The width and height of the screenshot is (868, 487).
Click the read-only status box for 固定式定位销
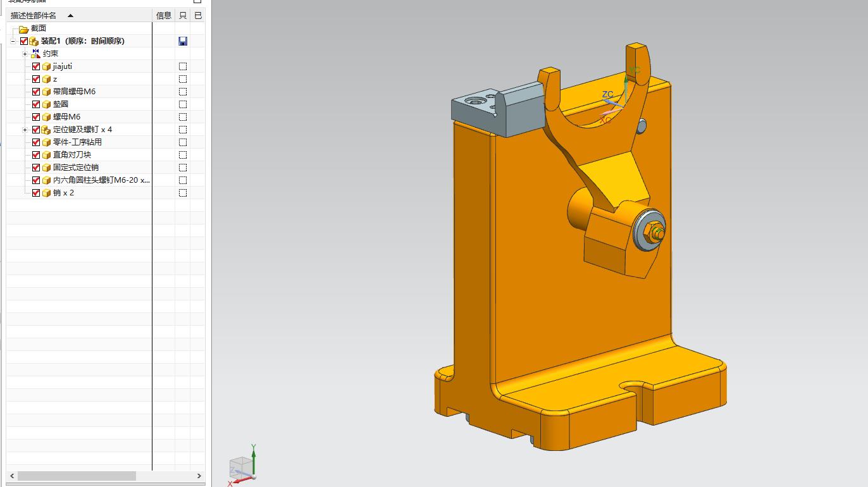(x=183, y=168)
